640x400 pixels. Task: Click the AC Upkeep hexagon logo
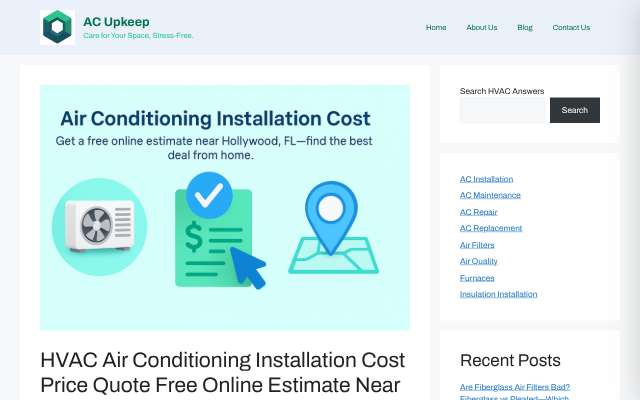tap(58, 27)
